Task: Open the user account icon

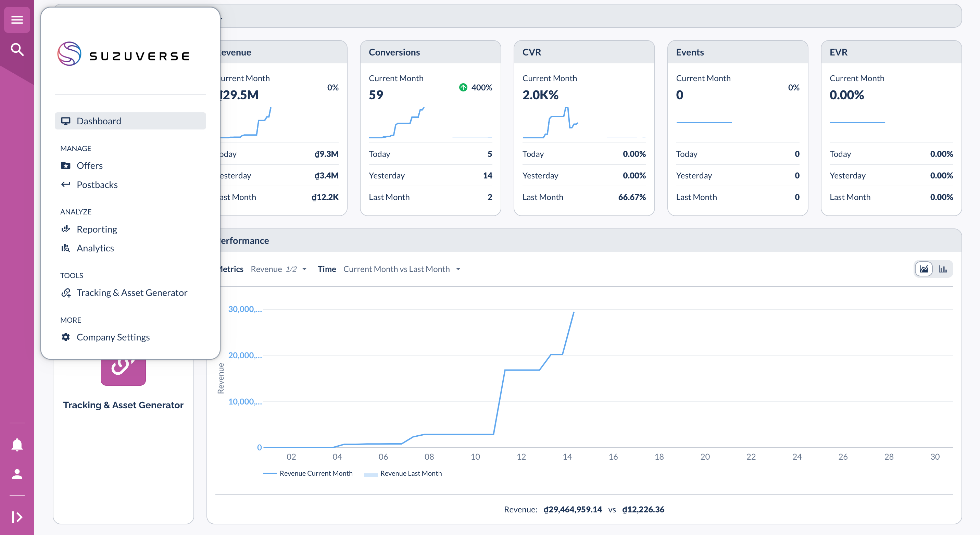Action: coord(17,474)
